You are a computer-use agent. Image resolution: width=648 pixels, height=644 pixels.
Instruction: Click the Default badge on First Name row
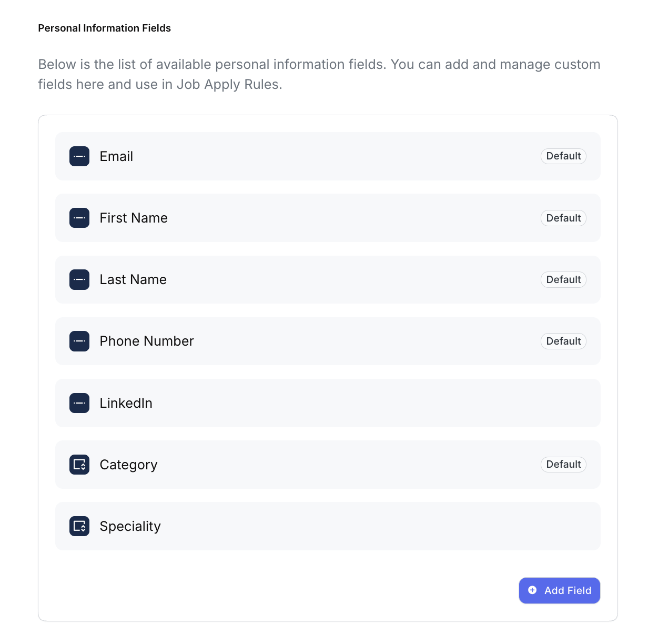(563, 218)
